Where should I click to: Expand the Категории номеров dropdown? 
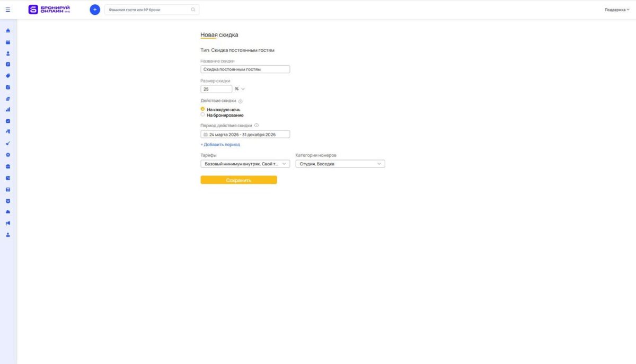pos(340,164)
